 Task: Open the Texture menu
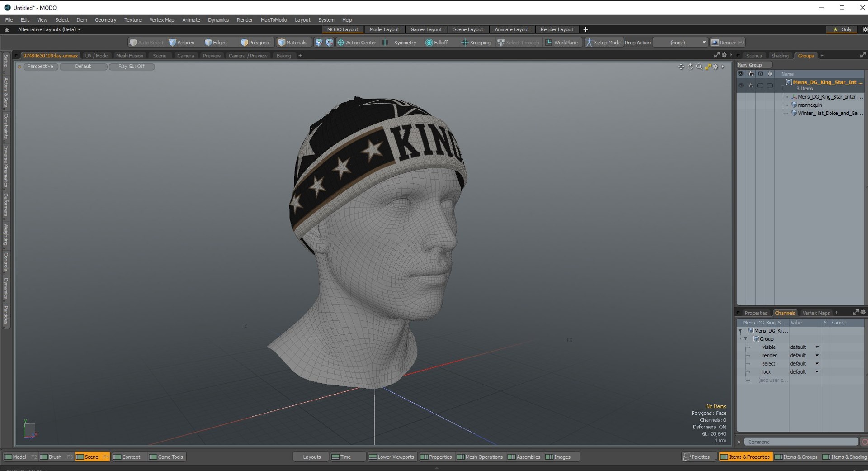click(133, 20)
